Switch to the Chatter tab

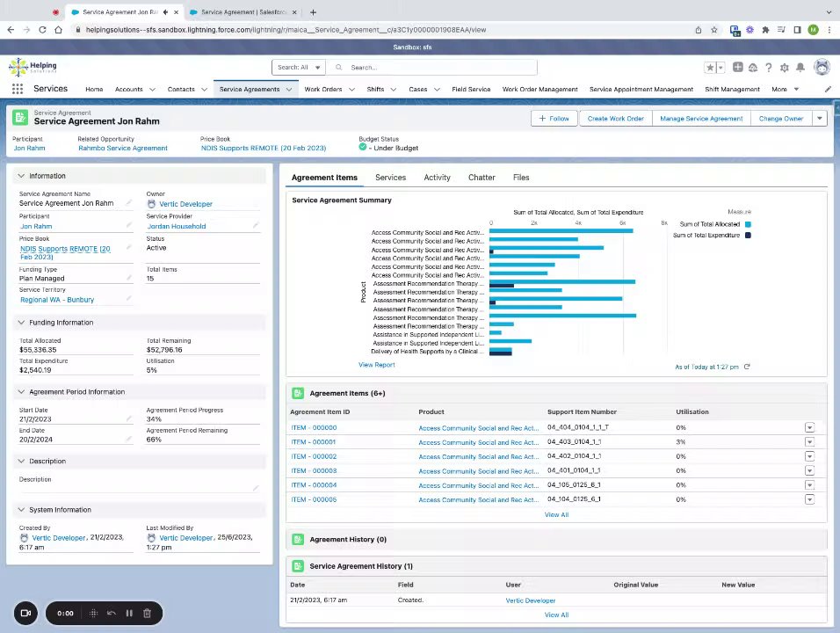tap(482, 178)
